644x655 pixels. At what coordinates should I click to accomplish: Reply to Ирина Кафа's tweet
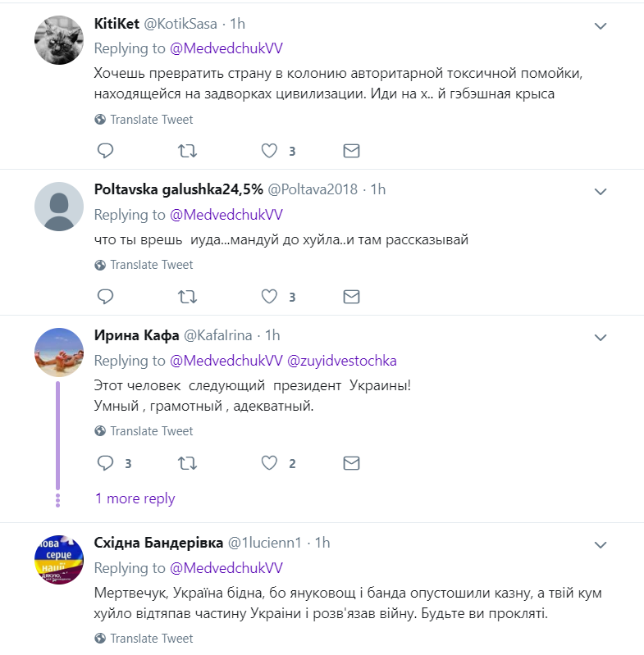105,463
